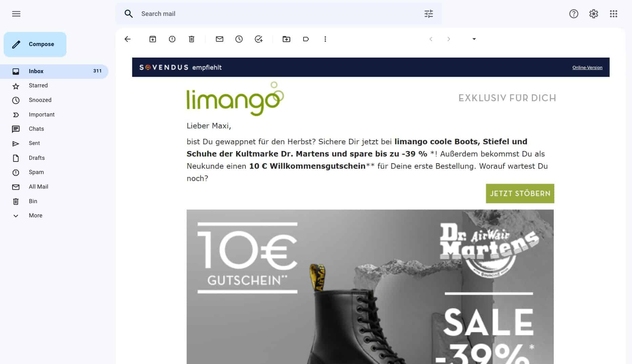Open the three-dot More options menu
This screenshot has height=364, width=632.
point(325,39)
